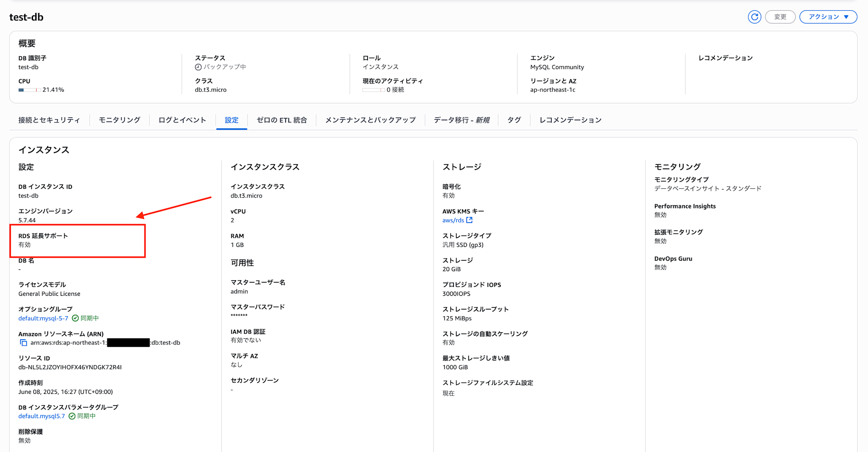The width and height of the screenshot is (868, 452).
Task: Click the maximum storage threshold 1000 GiB
Action: [x=455, y=367]
